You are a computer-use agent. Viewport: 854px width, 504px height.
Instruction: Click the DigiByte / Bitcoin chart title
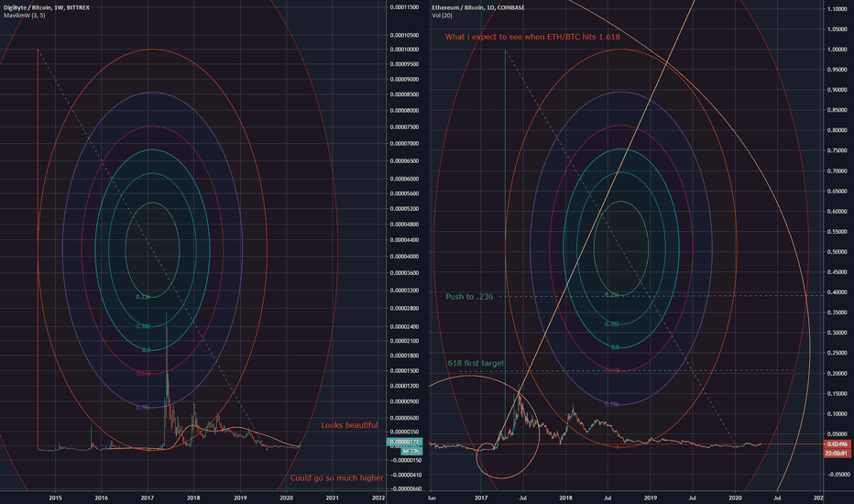(x=47, y=7)
